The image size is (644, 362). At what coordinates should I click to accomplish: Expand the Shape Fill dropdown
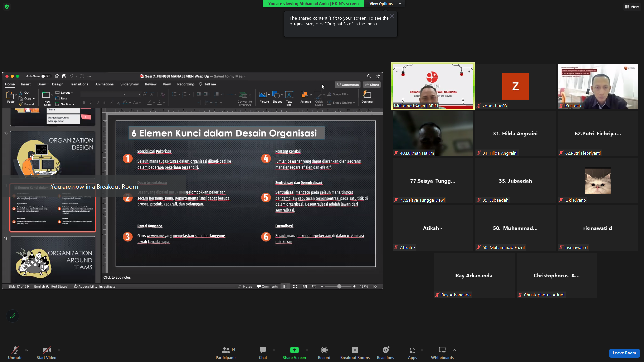point(338,94)
